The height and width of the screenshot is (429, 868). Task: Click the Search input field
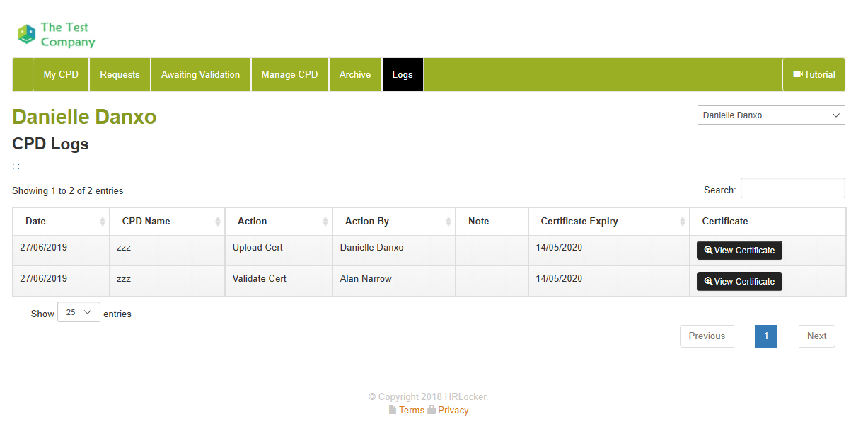tap(792, 188)
